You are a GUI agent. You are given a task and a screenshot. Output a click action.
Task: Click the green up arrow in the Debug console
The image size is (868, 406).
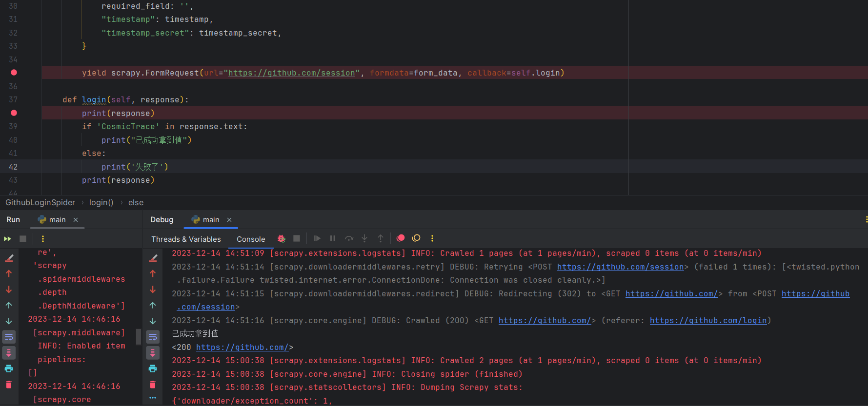tap(153, 305)
